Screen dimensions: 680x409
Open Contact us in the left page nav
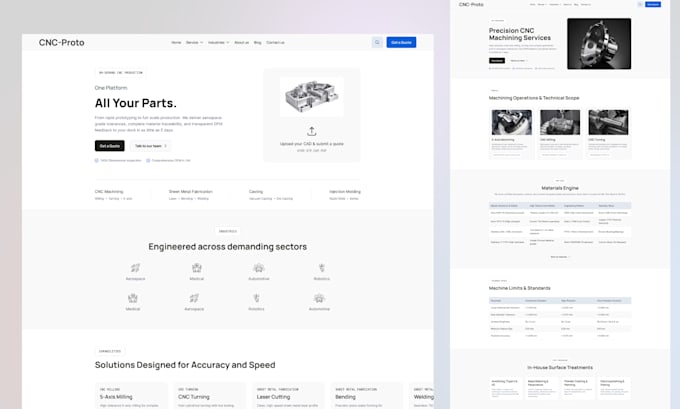click(275, 43)
